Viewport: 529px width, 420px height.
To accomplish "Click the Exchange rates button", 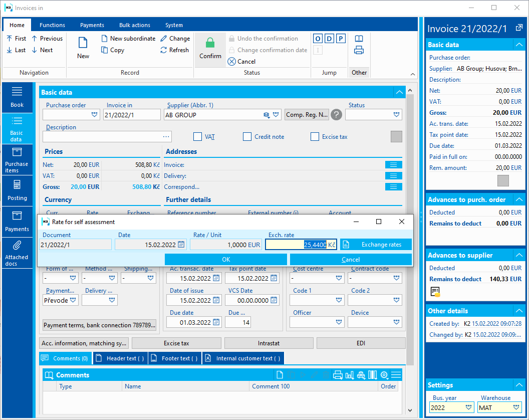I will 376,245.
